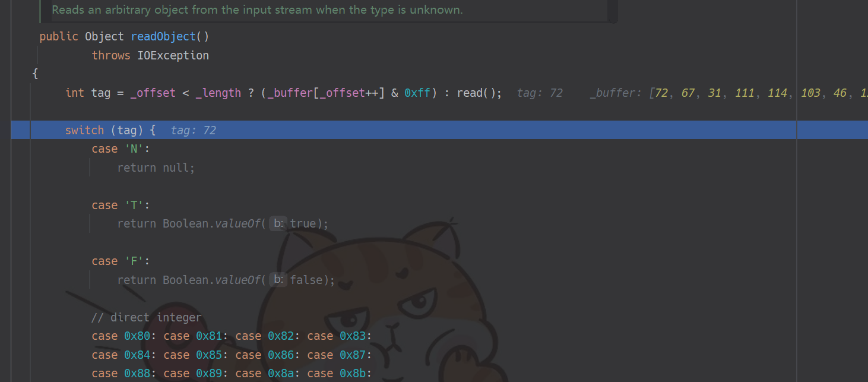Click the _length variable in the condition
The height and width of the screenshot is (382, 868).
click(218, 93)
